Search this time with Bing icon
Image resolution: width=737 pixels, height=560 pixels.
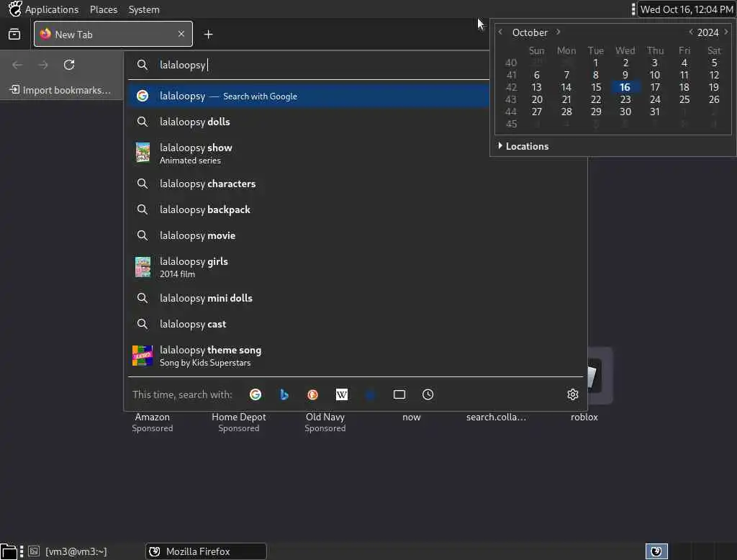284,394
